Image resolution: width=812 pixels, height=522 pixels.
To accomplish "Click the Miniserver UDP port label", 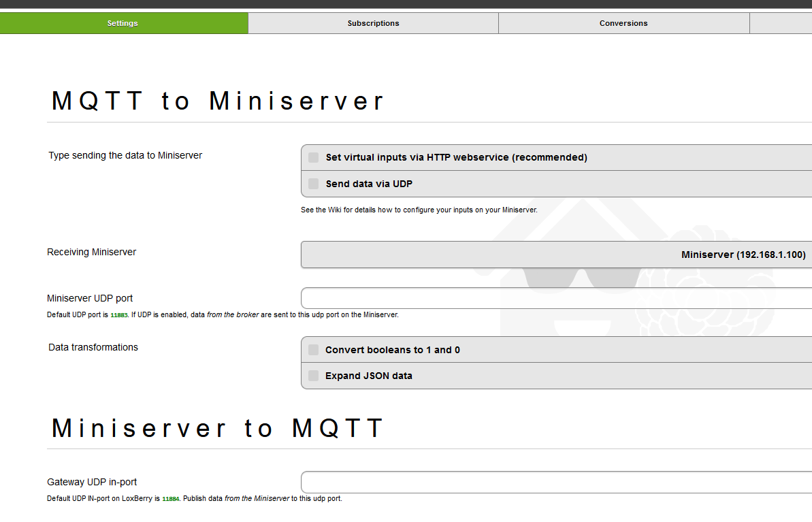I will (x=90, y=298).
